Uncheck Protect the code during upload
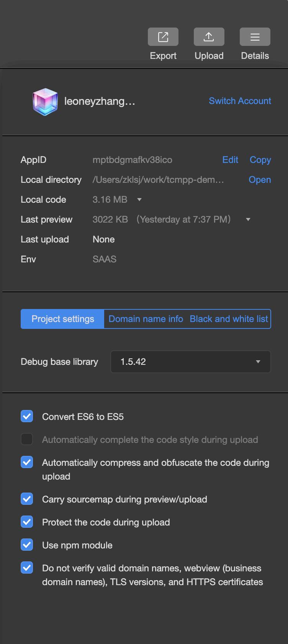Image resolution: width=288 pixels, height=644 pixels. pyautogui.click(x=27, y=522)
